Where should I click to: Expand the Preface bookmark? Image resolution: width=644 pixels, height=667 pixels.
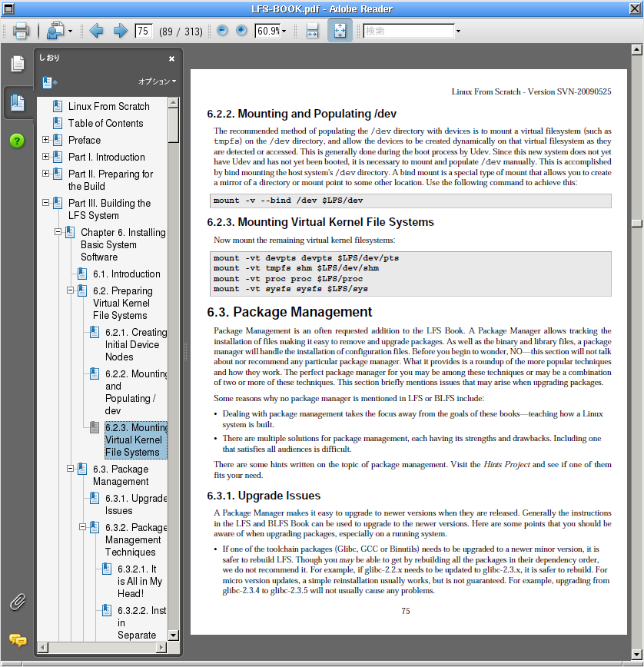click(x=45, y=140)
